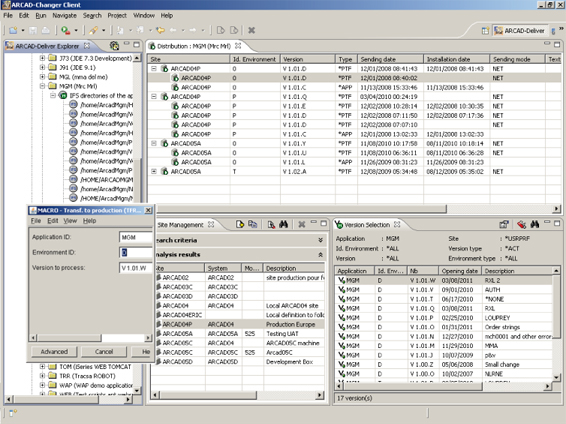The height and width of the screenshot is (424, 566).
Task: Sort by the Sending date column header
Action: coord(390,59)
